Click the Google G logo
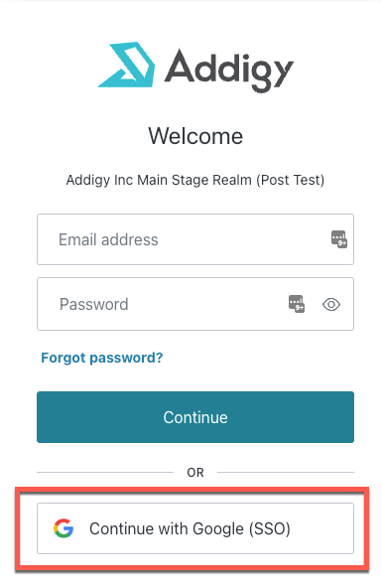The width and height of the screenshot is (382, 588). (64, 528)
